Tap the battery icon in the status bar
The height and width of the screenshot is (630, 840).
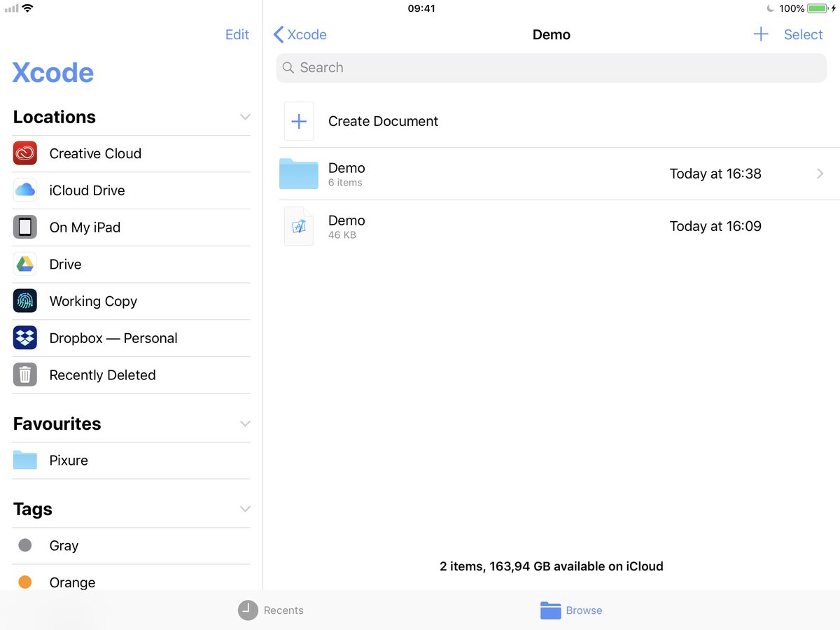tap(818, 8)
